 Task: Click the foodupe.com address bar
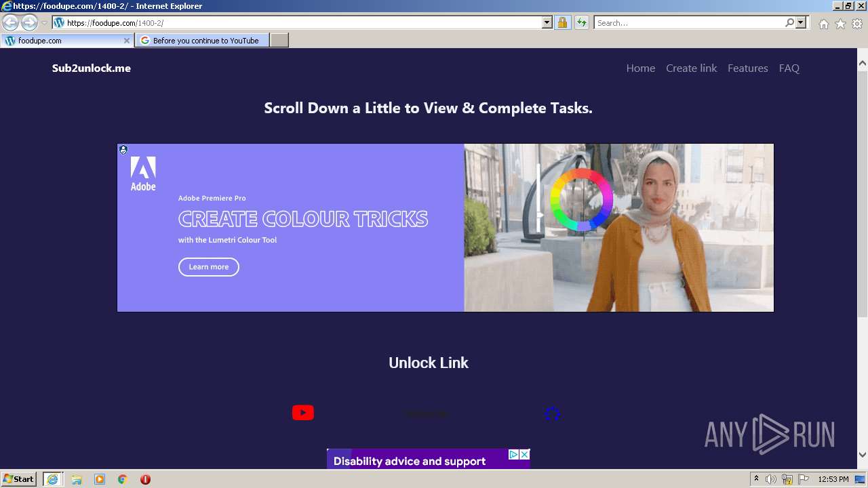[297, 23]
